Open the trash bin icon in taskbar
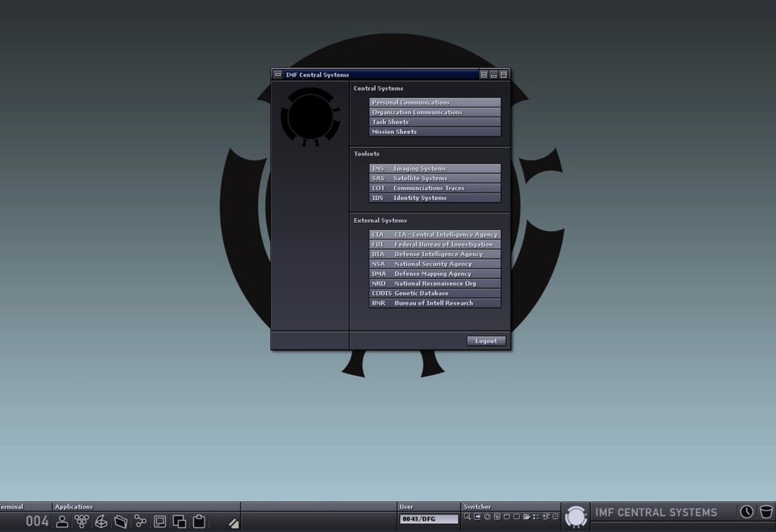776x532 pixels. point(765,512)
